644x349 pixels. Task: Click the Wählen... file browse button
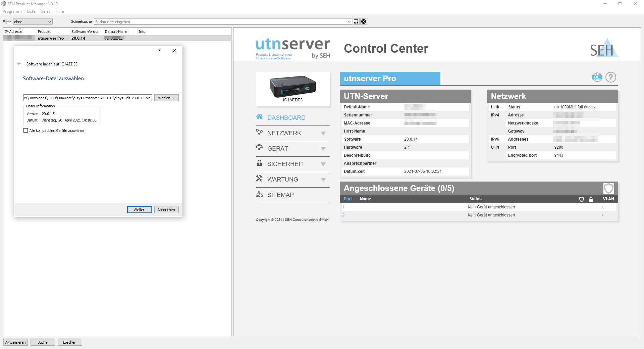click(166, 98)
